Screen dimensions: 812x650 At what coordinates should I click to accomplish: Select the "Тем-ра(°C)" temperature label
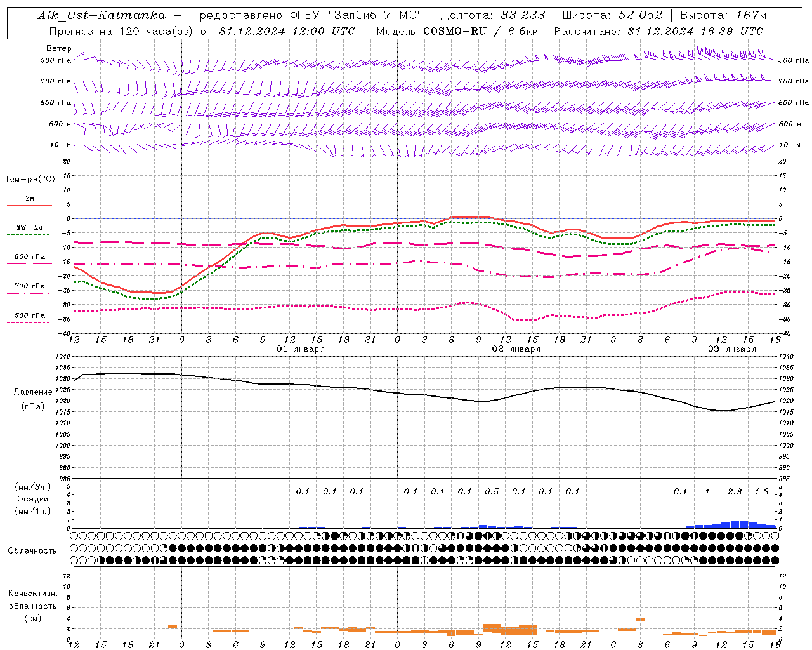(x=30, y=180)
